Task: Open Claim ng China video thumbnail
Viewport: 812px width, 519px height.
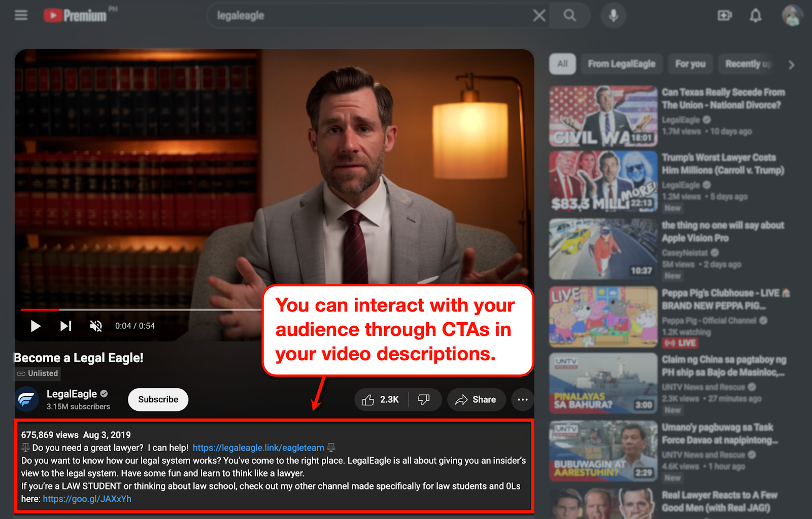Action: point(603,384)
